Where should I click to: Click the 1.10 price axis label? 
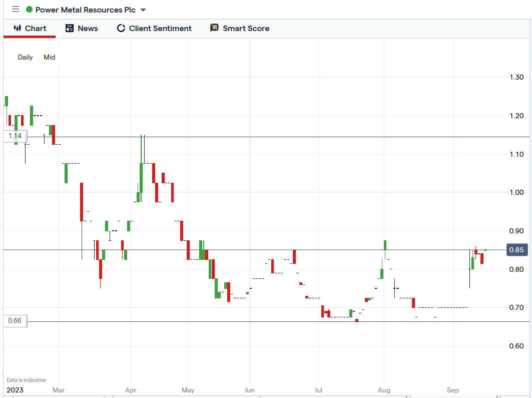tap(516, 154)
